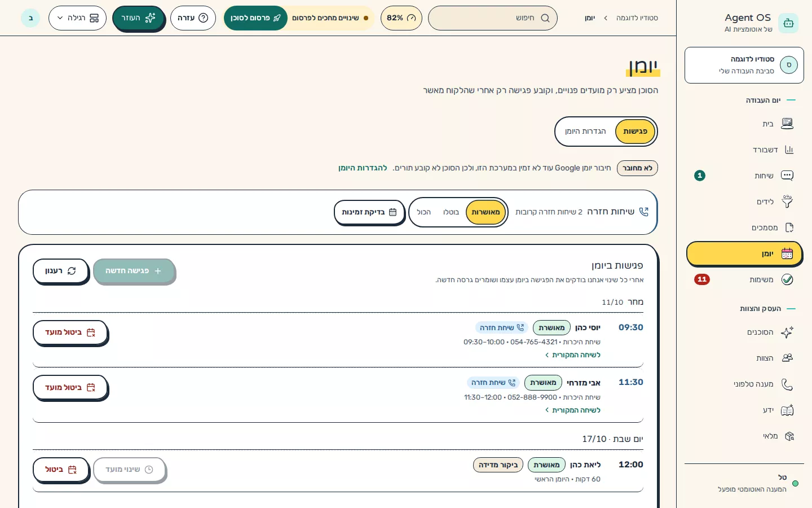
Task: Expand the רגילה view dropdown
Action: click(78, 18)
